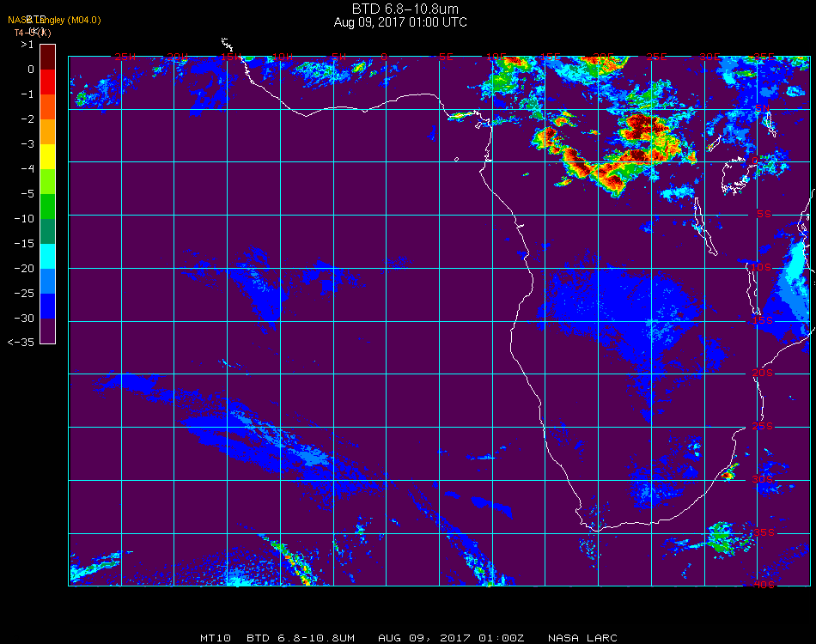Click the 'NASA Langley (M04.0)' label
This screenshot has height=644, width=816.
click(54, 21)
